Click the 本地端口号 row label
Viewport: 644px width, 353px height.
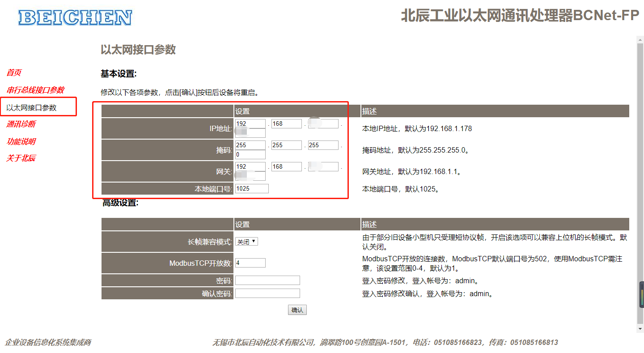click(x=214, y=189)
